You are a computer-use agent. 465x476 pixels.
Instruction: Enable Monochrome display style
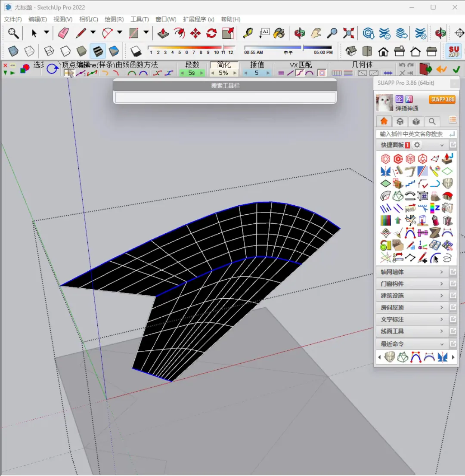coord(114,51)
